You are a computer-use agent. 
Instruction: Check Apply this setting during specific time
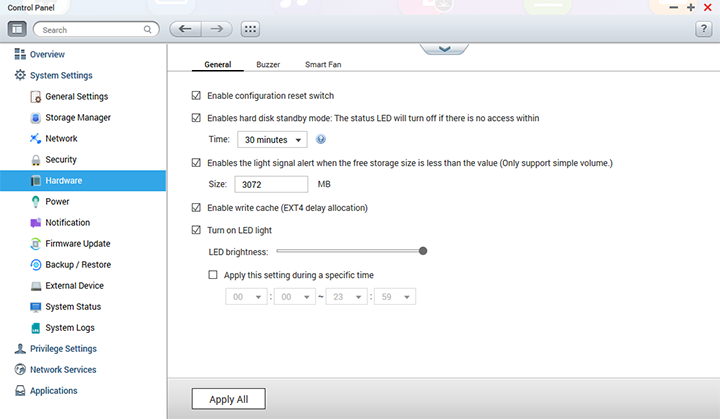(x=212, y=274)
